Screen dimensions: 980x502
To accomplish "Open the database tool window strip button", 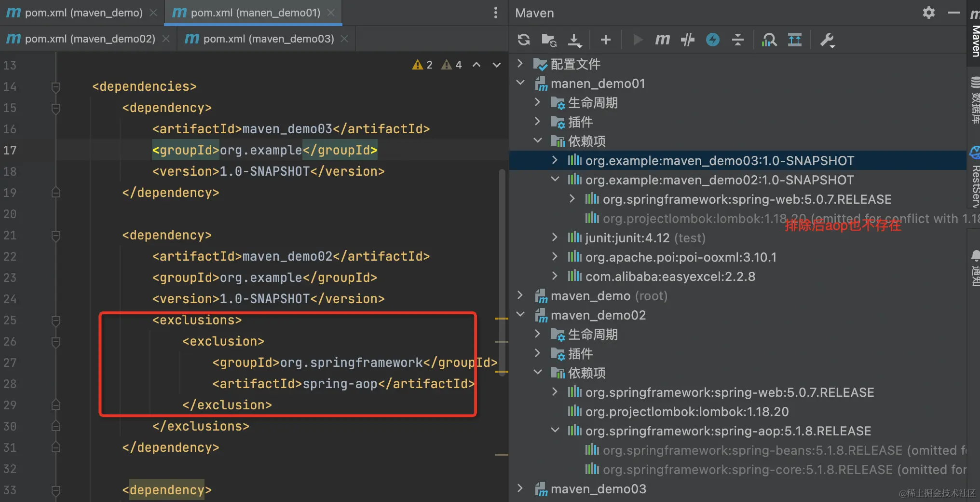I will tap(975, 100).
